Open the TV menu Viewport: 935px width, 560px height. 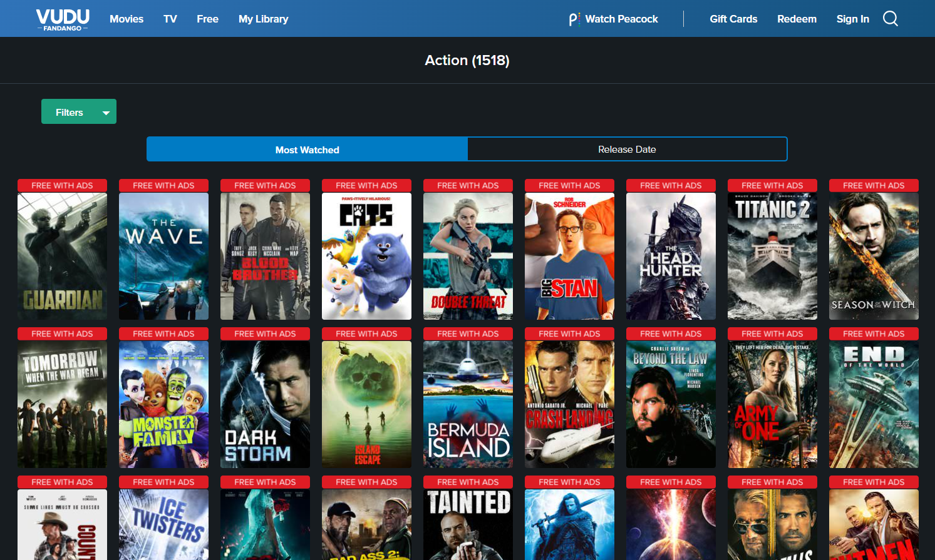[170, 19]
